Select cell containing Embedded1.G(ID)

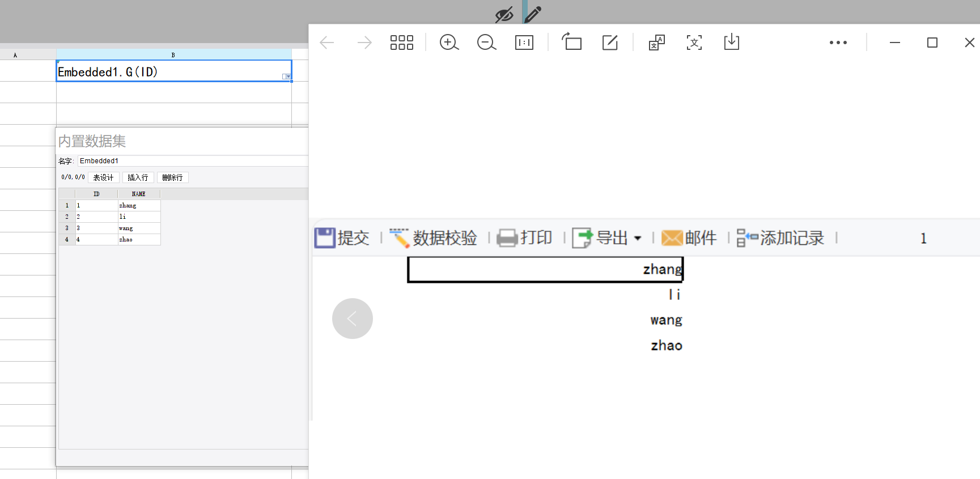[x=174, y=71]
